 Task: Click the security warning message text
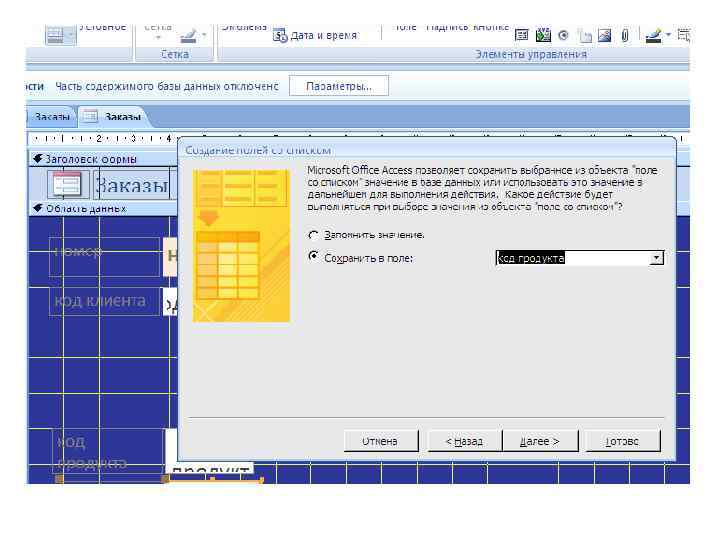click(x=167, y=86)
